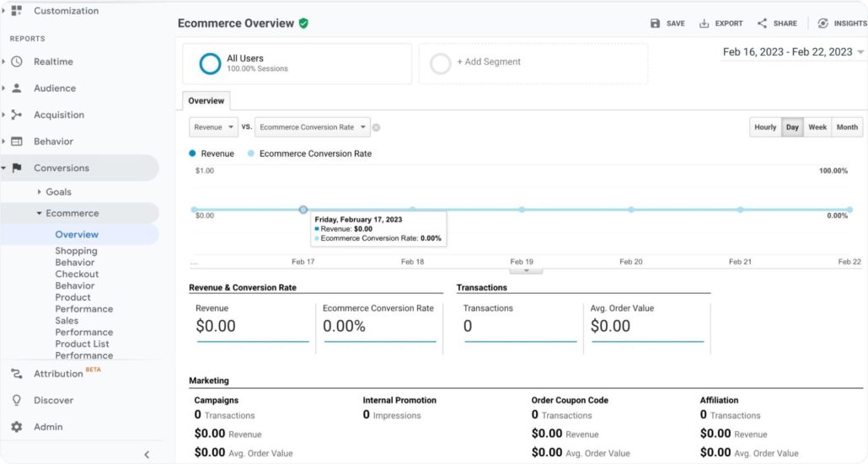Select the Affiliation marketing link
Viewport: 868px width, 464px height.
pyautogui.click(x=719, y=400)
